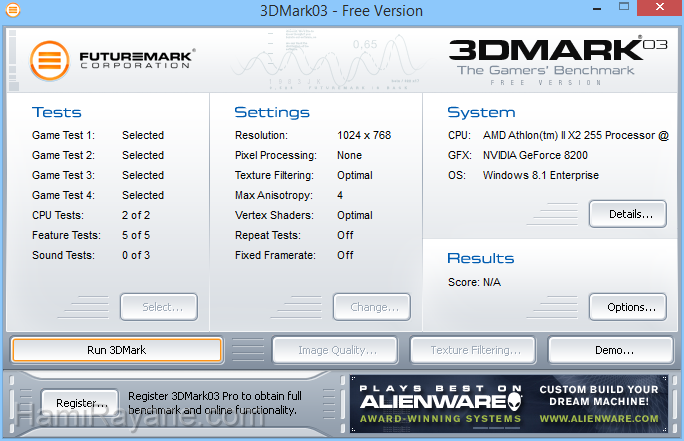Open results Options
This screenshot has width=684, height=441.
pyautogui.click(x=628, y=307)
